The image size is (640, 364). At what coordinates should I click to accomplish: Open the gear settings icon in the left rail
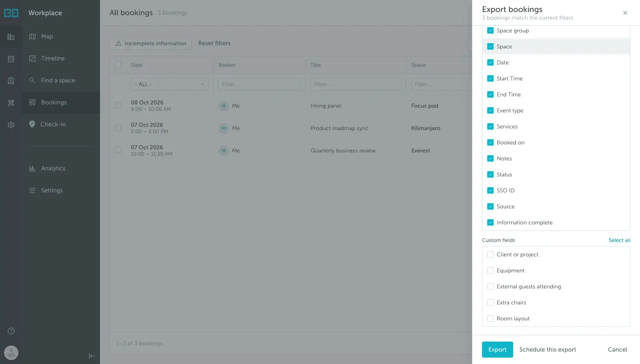click(x=11, y=125)
